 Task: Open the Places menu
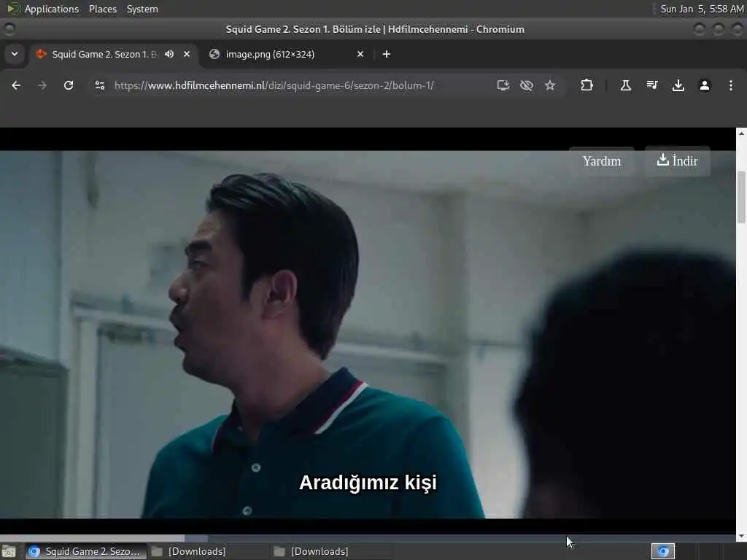point(103,9)
